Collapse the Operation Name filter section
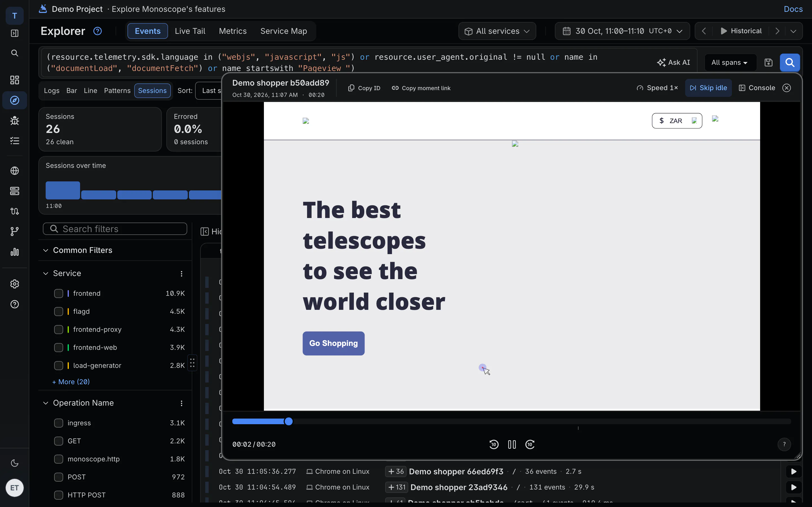The image size is (812, 507). coord(46,403)
